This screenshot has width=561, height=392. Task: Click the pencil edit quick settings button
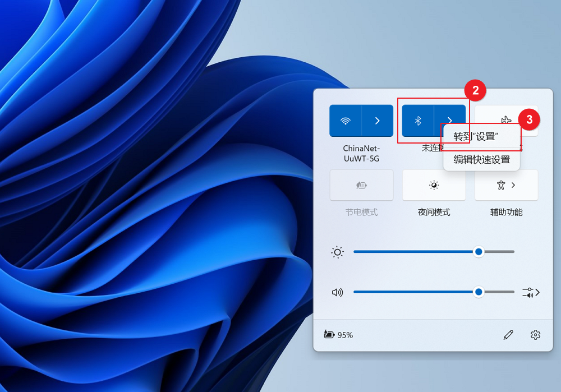point(508,334)
